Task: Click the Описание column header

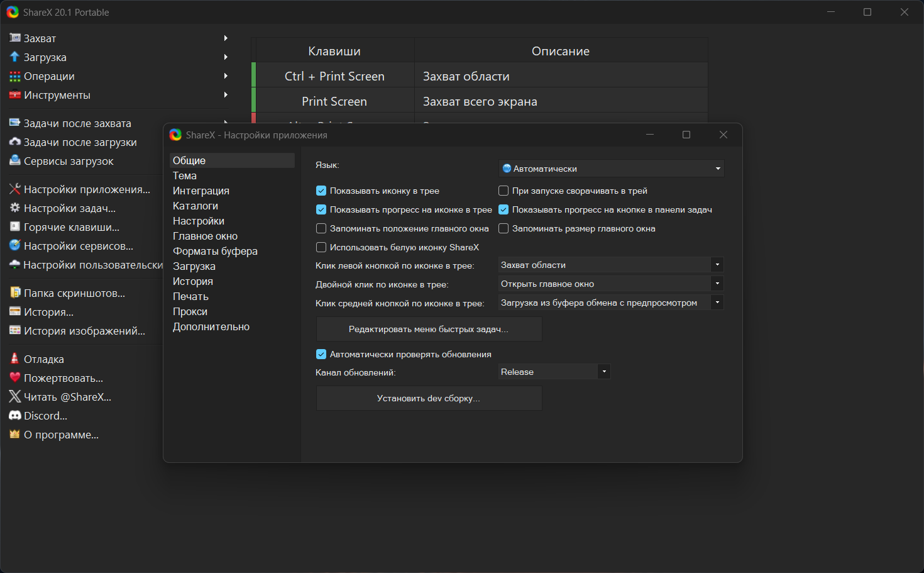Action: click(x=561, y=51)
